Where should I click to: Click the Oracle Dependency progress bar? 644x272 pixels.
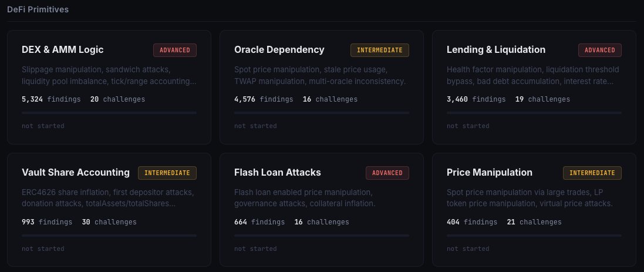point(322,113)
